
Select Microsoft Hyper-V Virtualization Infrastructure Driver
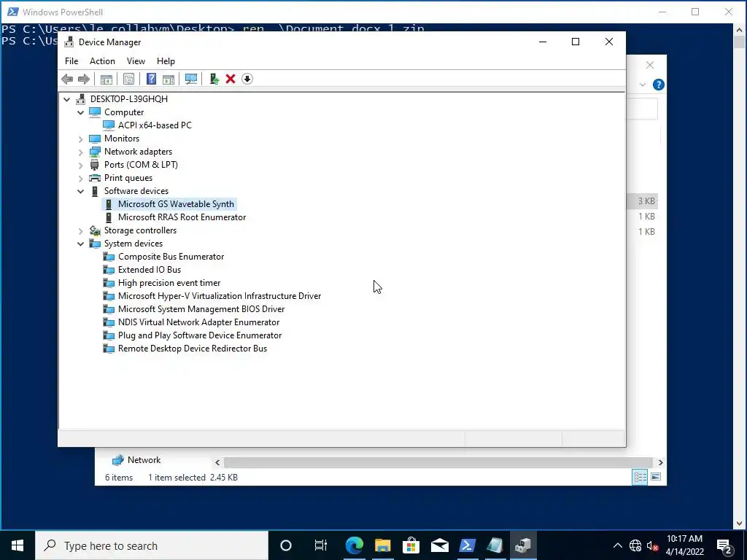tap(220, 296)
